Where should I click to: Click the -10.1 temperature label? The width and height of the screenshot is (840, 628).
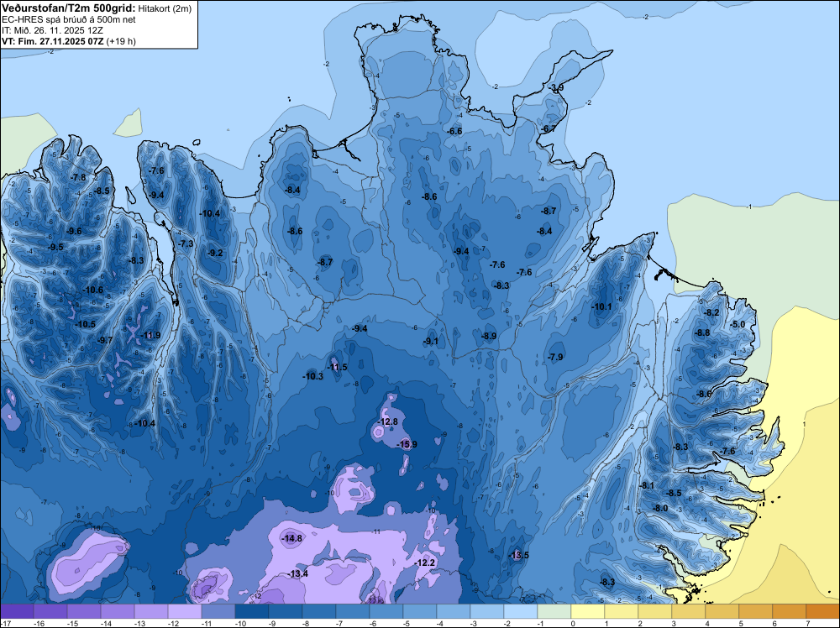pyautogui.click(x=601, y=306)
